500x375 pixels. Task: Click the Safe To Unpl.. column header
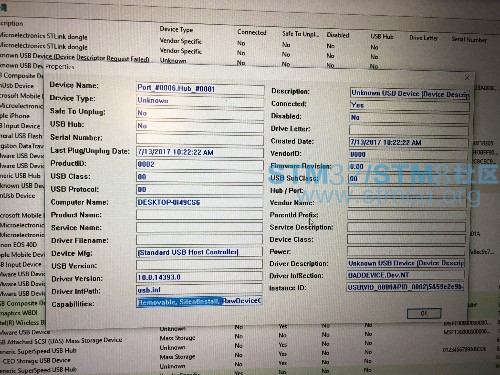click(300, 34)
